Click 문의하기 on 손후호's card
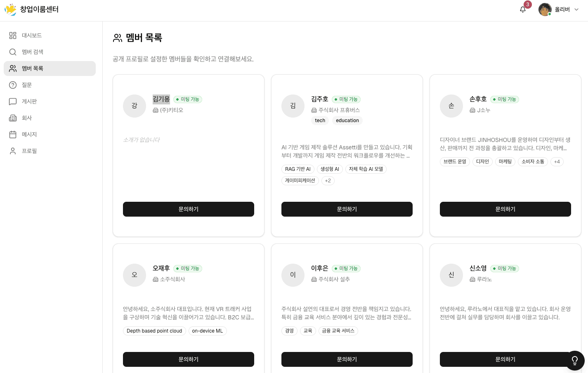This screenshot has width=588, height=373. (505, 209)
